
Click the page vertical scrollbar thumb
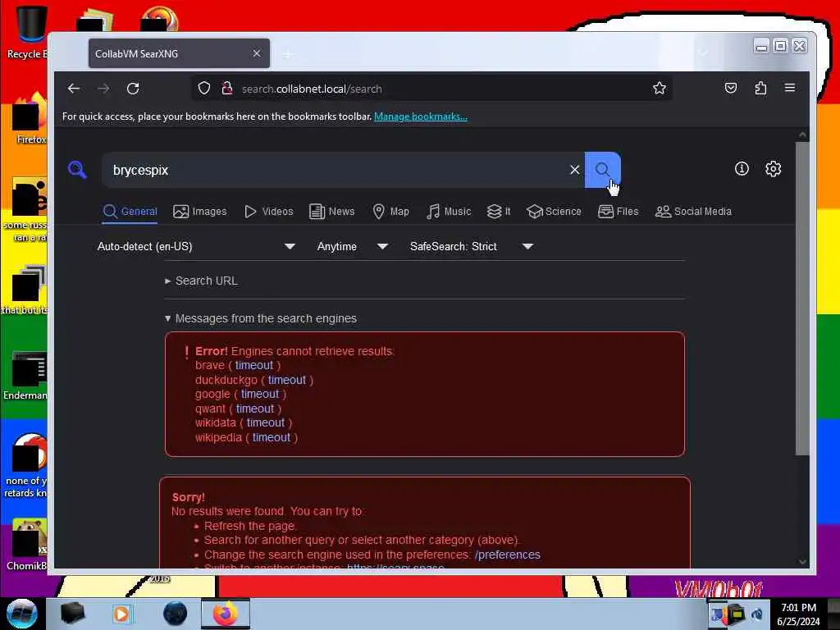coord(802,298)
